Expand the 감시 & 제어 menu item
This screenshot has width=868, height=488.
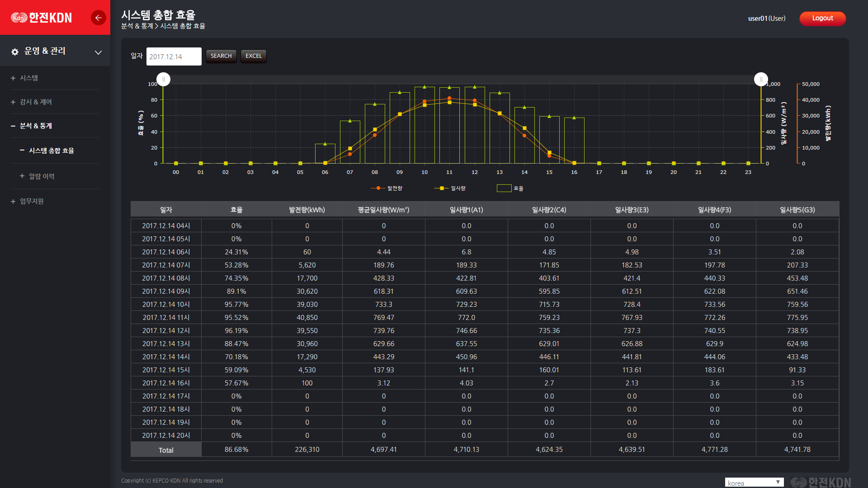coord(31,102)
